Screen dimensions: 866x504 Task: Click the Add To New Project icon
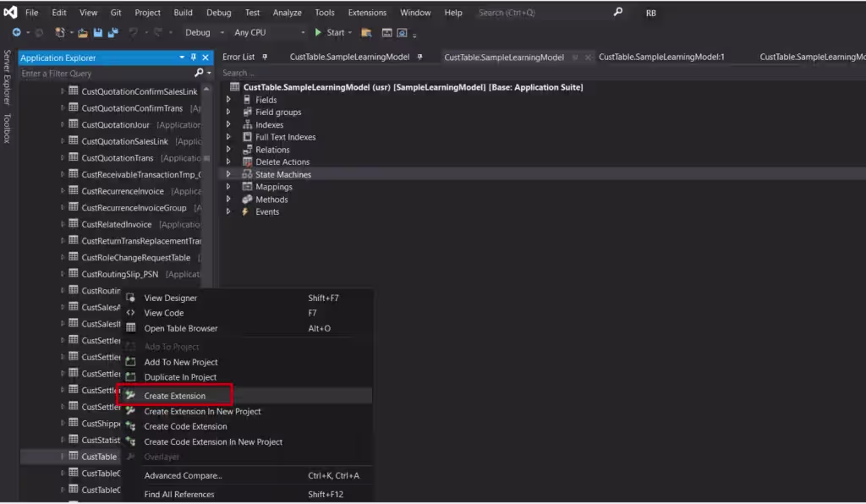[131, 362]
